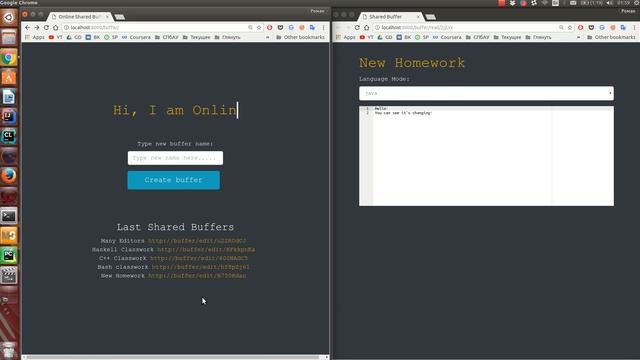Image resolution: width=640 pixels, height=360 pixels.
Task: Open the Chrome menu in right window
Action: (x=634, y=27)
